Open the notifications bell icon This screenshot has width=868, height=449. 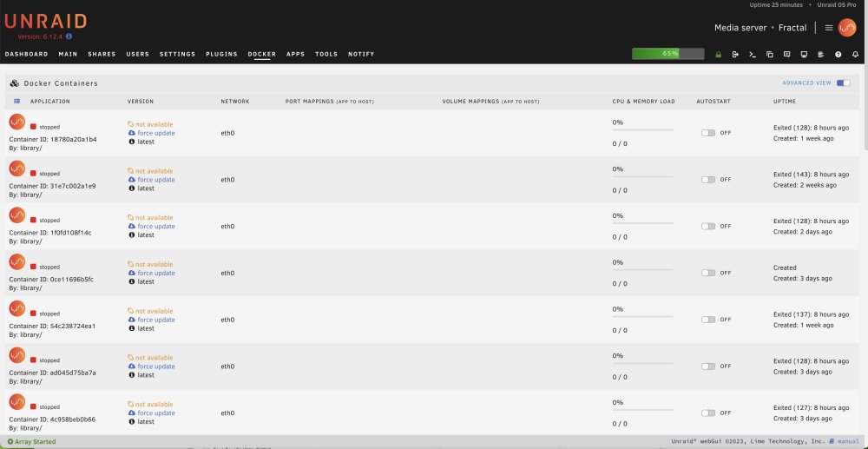[855, 54]
